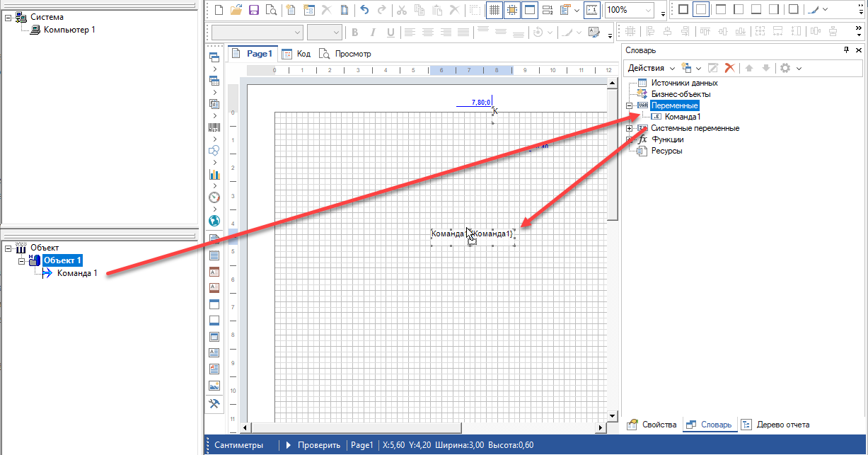Select the shapes component in the toolbox
This screenshot has width=868, height=455.
tap(214, 150)
